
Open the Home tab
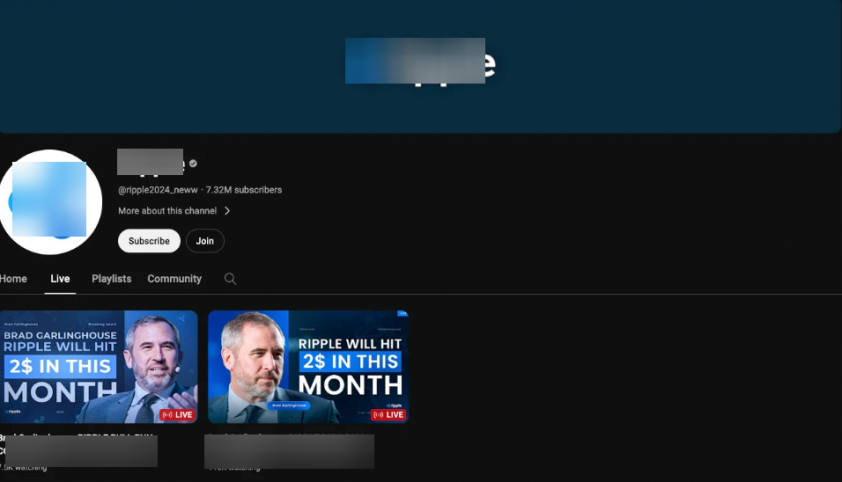(13, 279)
